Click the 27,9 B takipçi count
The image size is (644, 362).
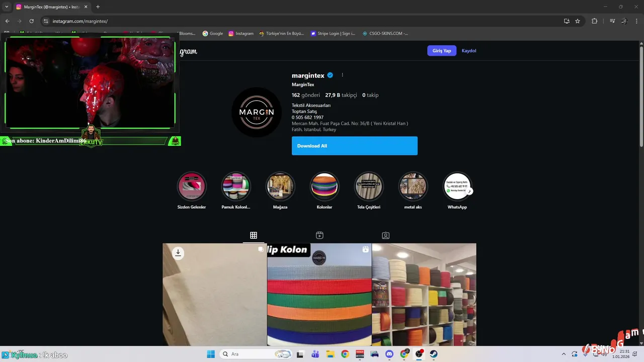(341, 95)
